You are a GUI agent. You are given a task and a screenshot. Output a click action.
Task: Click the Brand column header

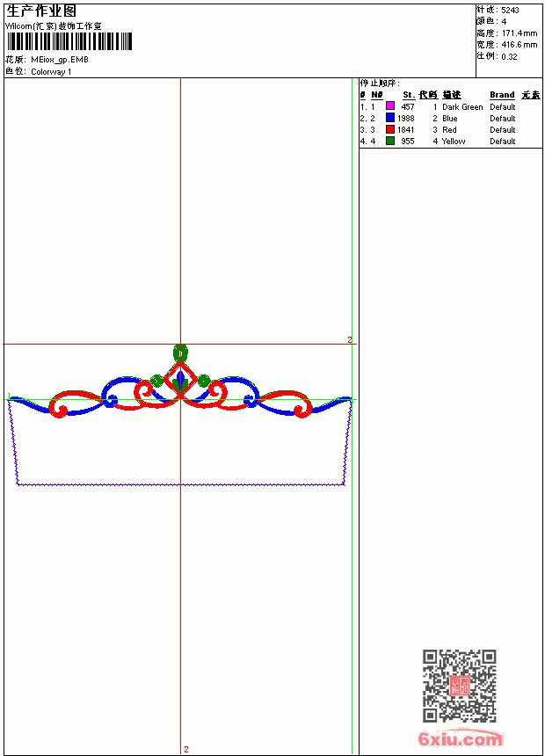point(502,95)
